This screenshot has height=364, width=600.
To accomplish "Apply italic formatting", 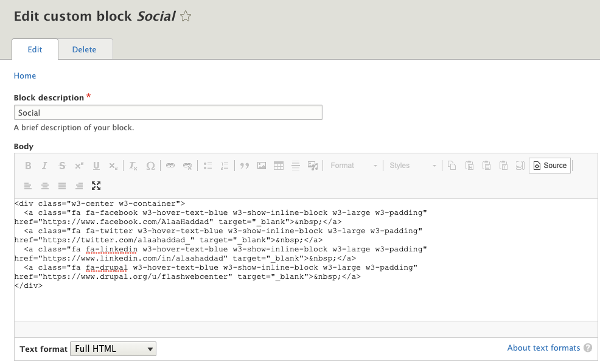I will click(45, 166).
